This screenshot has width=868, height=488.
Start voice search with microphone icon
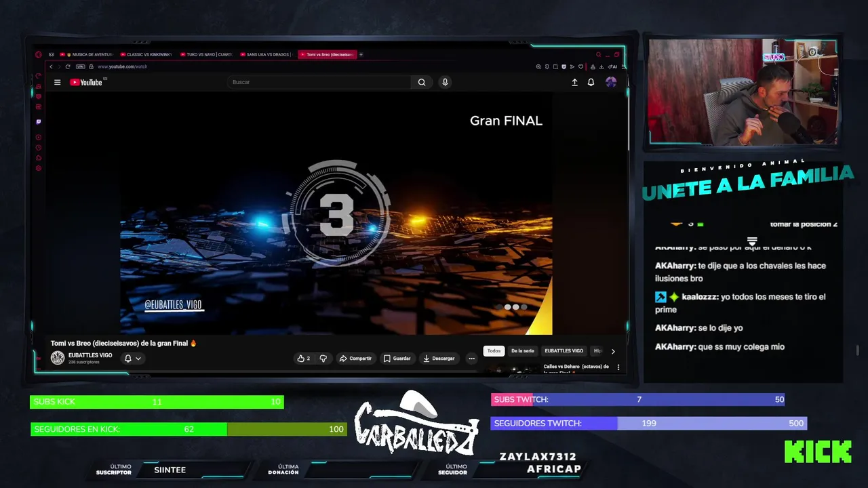445,82
